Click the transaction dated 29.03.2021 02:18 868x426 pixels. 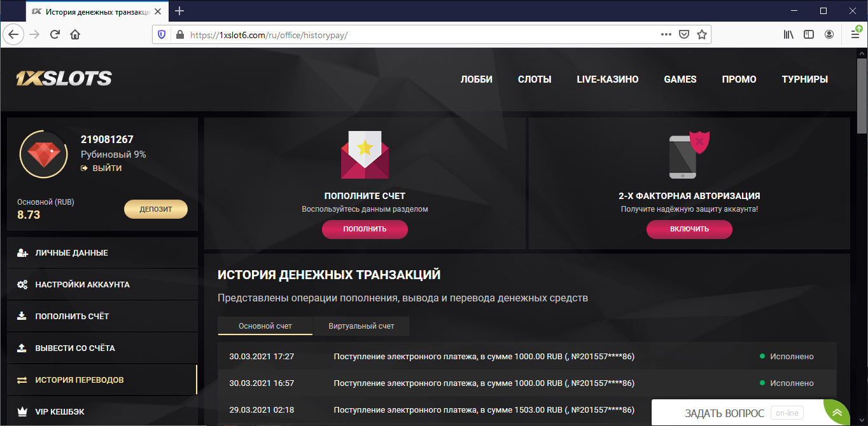527,409
